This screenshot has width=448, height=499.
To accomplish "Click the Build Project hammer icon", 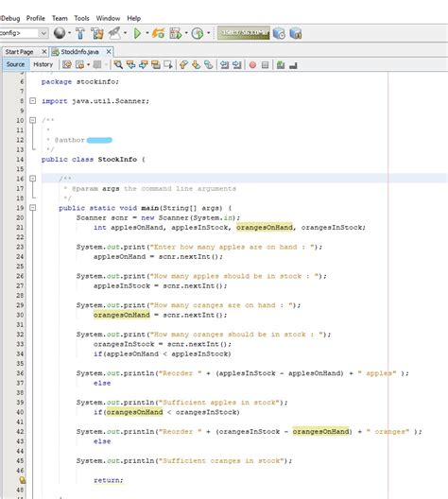I will click(x=80, y=33).
